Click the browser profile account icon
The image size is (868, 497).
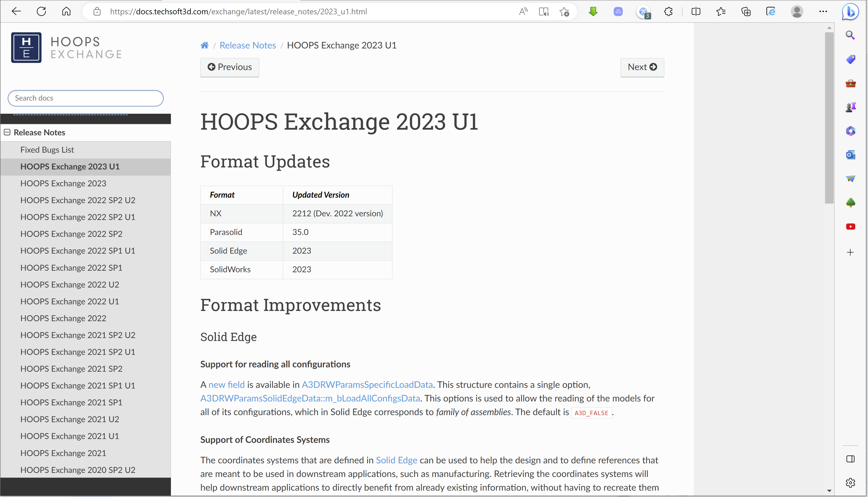796,11
